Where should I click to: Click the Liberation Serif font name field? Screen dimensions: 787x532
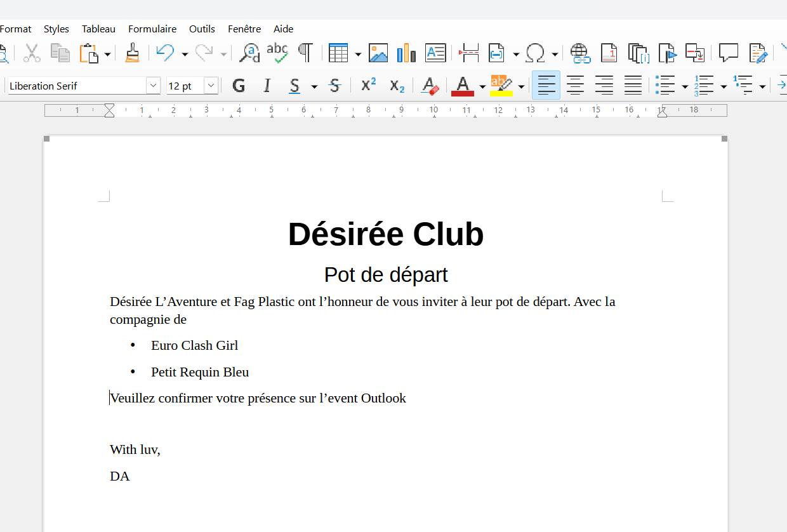(76, 86)
